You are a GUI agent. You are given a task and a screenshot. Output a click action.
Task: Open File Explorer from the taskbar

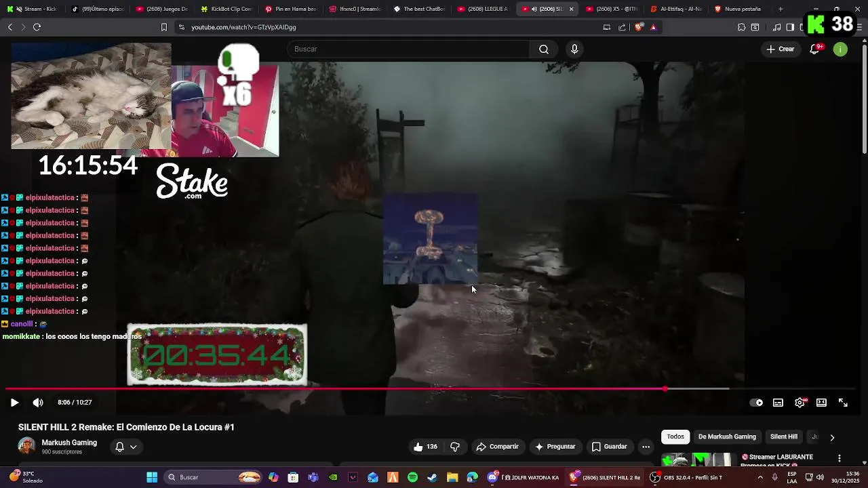[452, 477]
